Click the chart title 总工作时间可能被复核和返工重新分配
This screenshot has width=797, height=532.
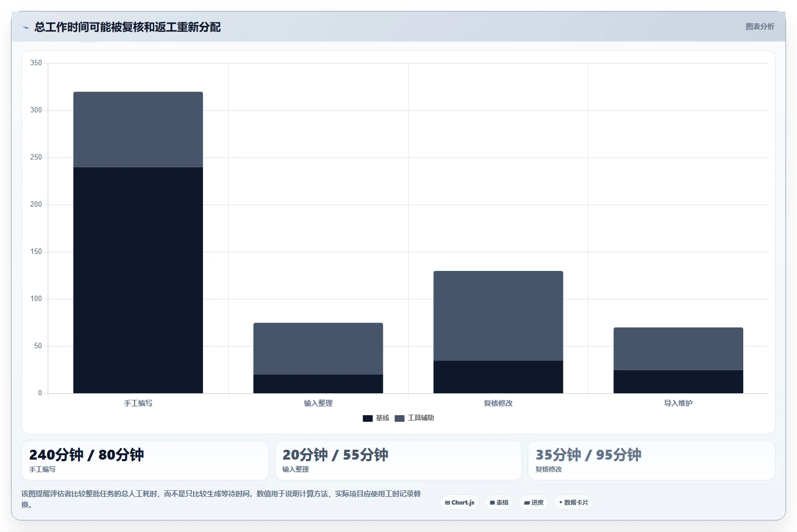[x=127, y=27]
